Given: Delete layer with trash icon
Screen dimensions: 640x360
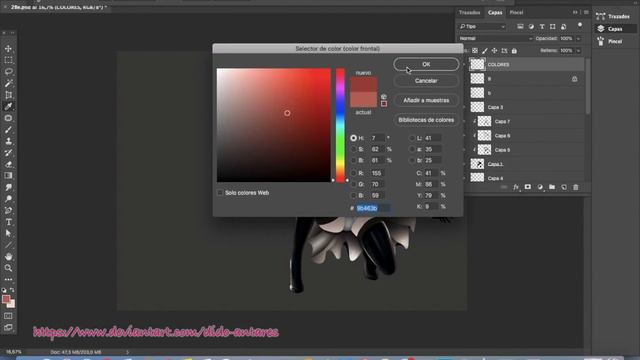Looking at the screenshot, I should tap(576, 187).
